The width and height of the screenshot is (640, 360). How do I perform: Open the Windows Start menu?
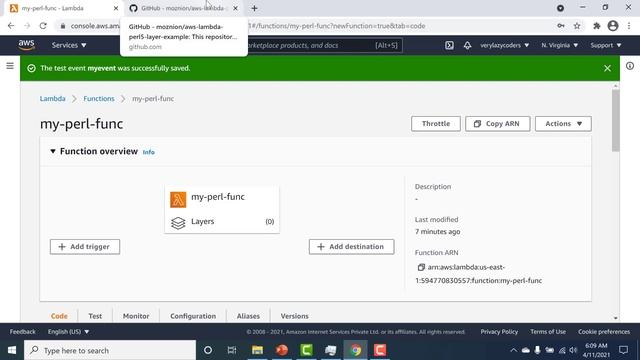[x=11, y=350]
